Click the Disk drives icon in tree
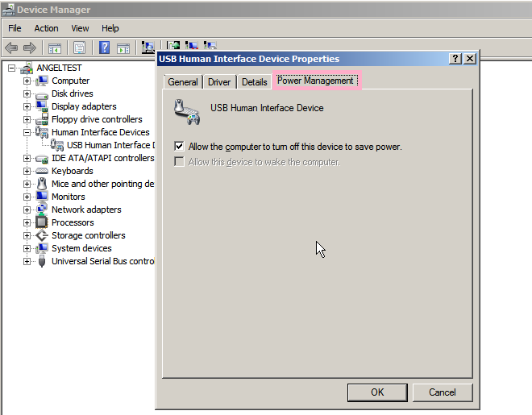Screen dimensions: 532x415 pos(42,93)
